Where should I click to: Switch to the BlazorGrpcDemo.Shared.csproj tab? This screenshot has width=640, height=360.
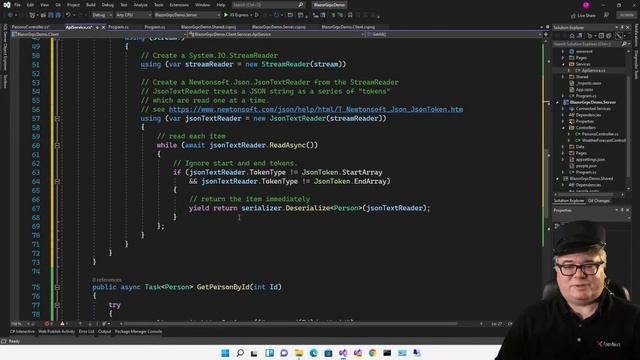(x=209, y=27)
